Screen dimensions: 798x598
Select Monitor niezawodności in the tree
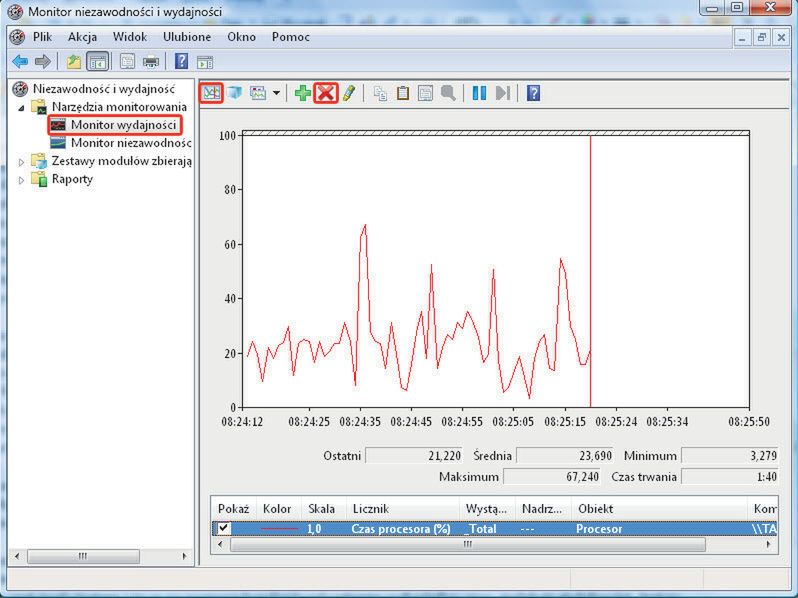(130, 143)
